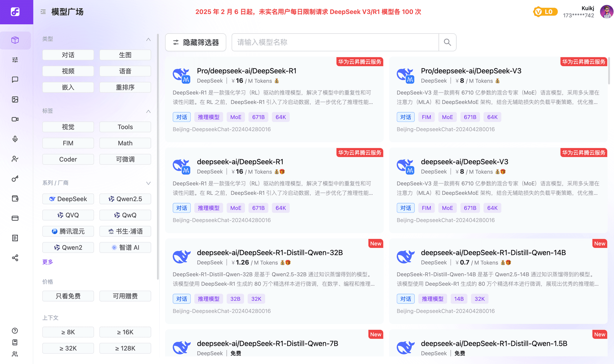This screenshot has height=364, width=614.
Task: Click the 隐藏筛选器 button
Action: pyautogui.click(x=196, y=42)
